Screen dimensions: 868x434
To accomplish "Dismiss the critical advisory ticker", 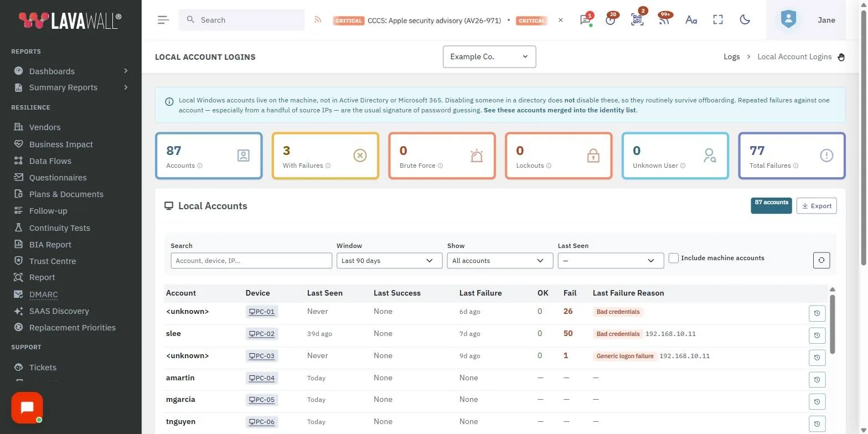I will pyautogui.click(x=560, y=20).
